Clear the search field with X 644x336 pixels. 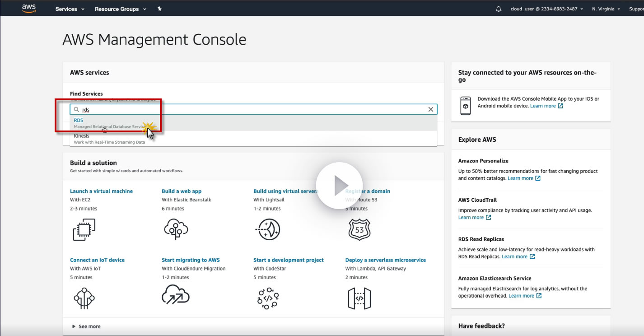click(x=430, y=109)
